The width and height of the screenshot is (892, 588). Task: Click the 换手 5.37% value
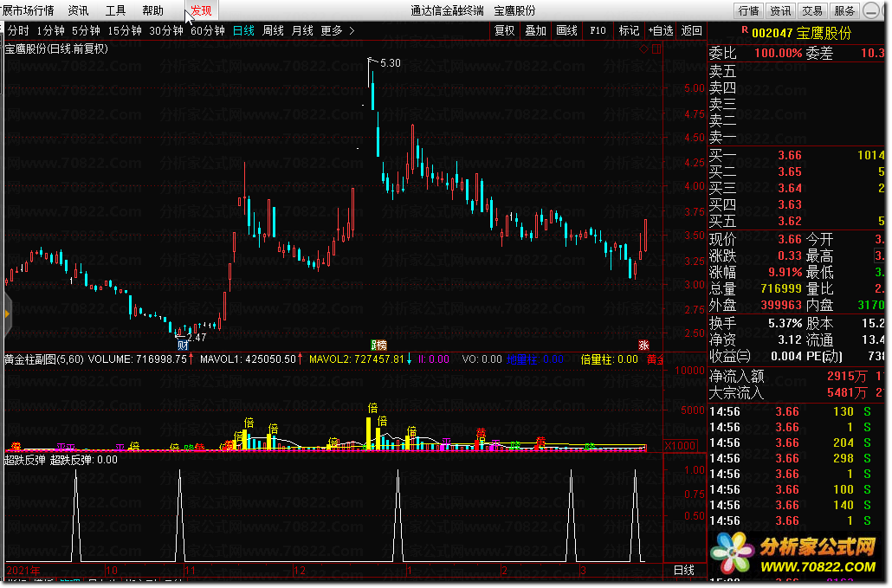click(785, 324)
